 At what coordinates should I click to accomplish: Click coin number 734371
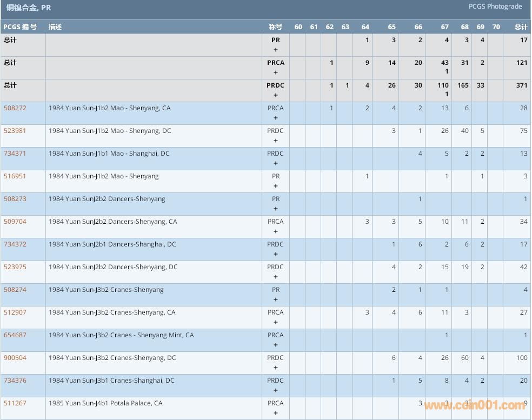[15, 154]
